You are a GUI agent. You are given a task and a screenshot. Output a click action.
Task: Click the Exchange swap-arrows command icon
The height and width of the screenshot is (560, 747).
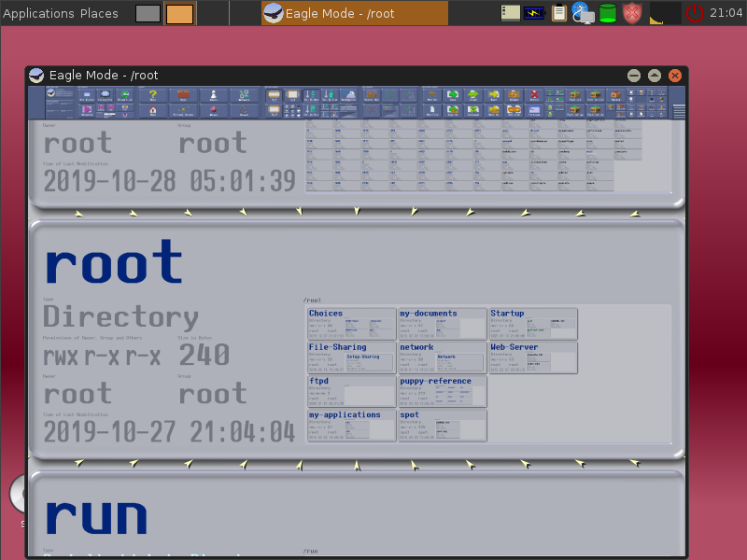(473, 110)
